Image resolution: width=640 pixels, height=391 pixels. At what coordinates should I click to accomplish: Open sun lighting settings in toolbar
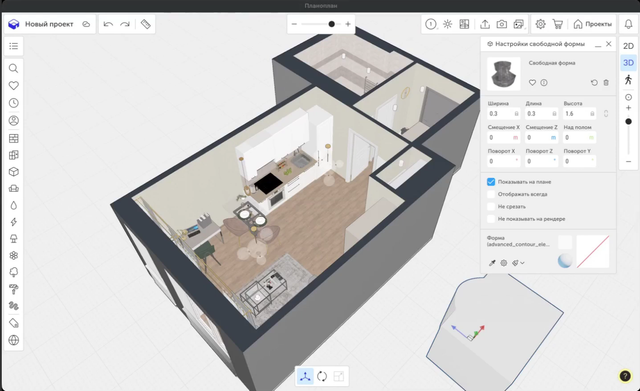point(447,24)
